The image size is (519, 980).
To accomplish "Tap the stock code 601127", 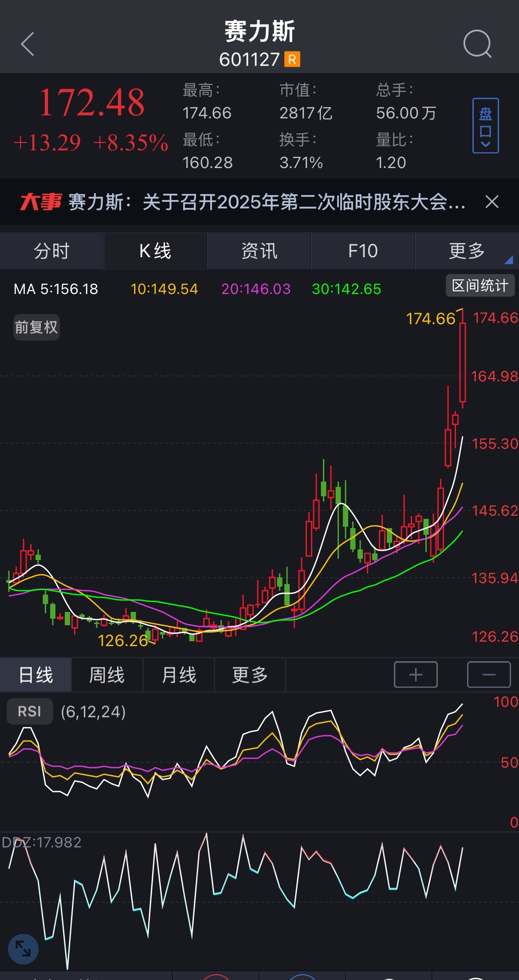I will click(x=249, y=59).
